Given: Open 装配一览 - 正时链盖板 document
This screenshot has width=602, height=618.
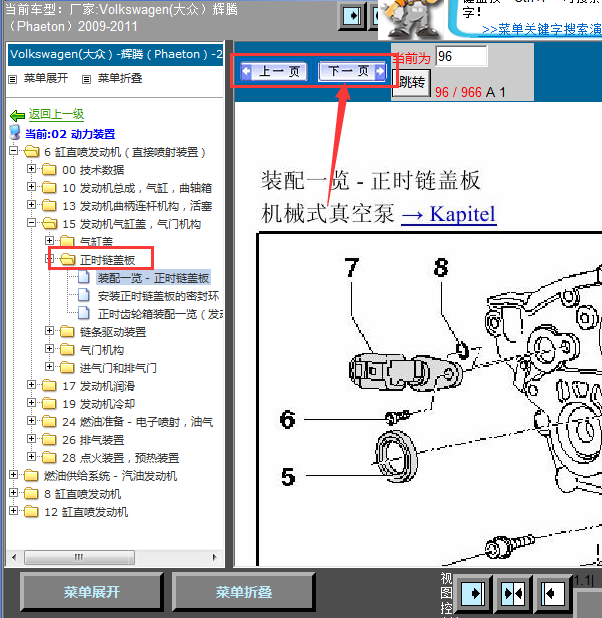Looking at the screenshot, I should 153,278.
